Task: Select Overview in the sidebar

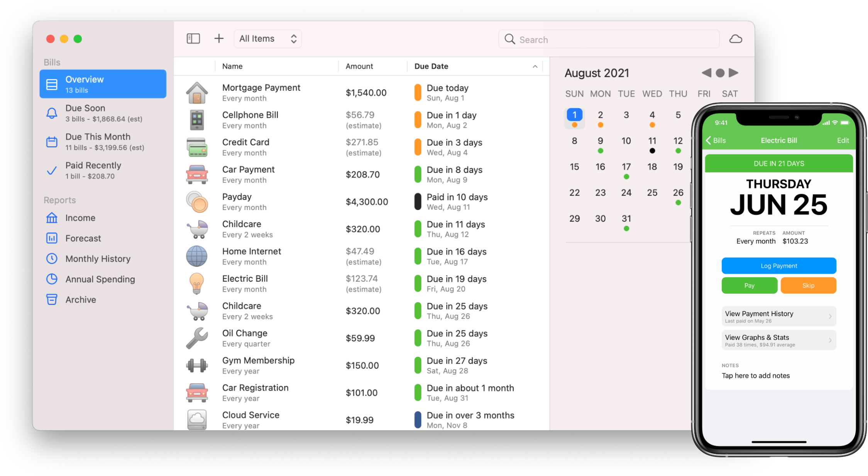Action: [x=103, y=84]
